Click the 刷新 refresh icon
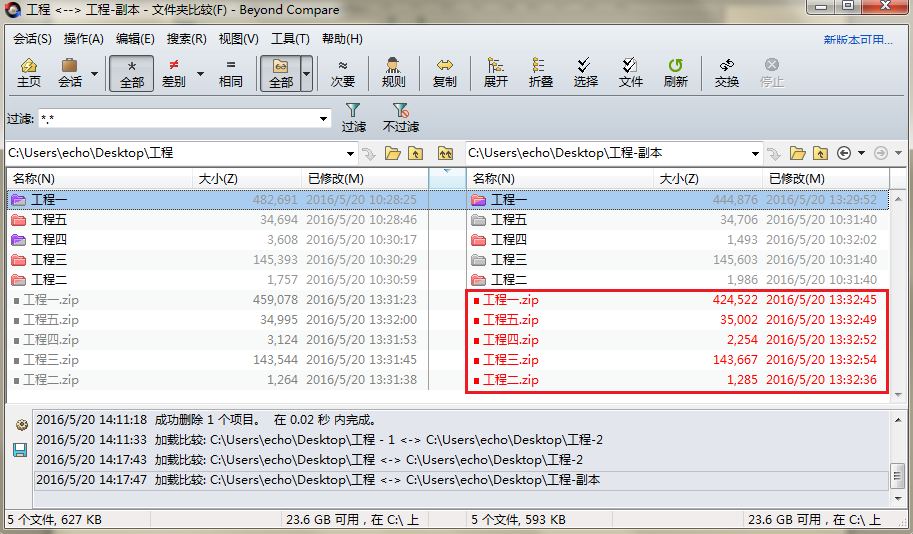The width and height of the screenshot is (913, 534). coord(675,73)
